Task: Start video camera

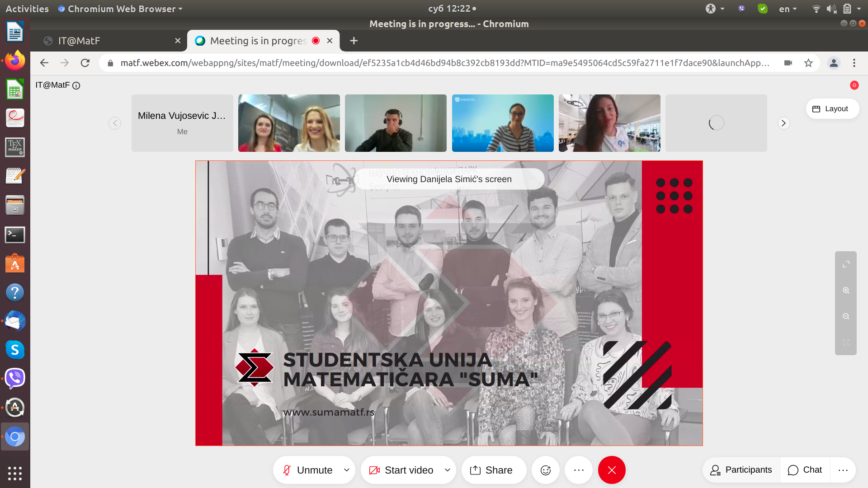Action: point(401,470)
